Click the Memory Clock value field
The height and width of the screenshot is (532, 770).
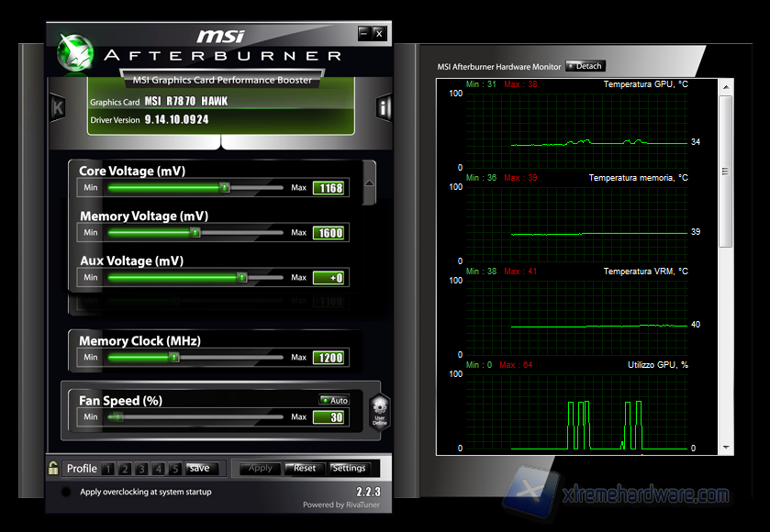[329, 358]
